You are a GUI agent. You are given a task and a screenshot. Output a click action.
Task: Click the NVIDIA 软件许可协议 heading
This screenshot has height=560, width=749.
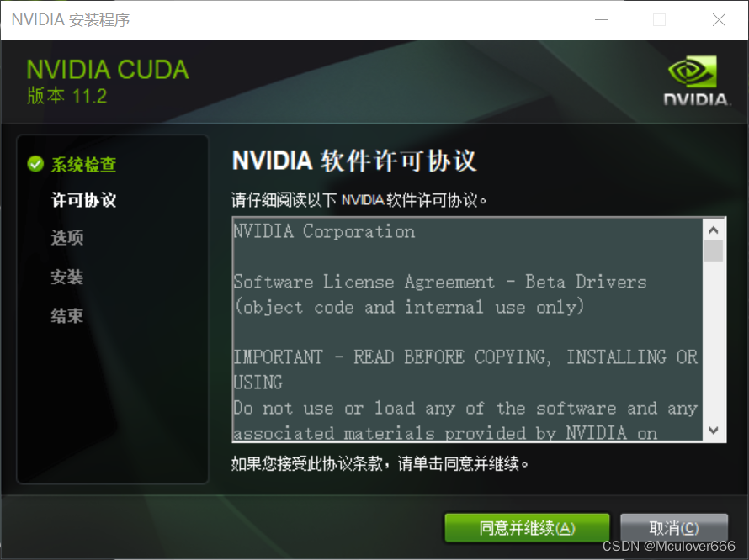click(354, 161)
